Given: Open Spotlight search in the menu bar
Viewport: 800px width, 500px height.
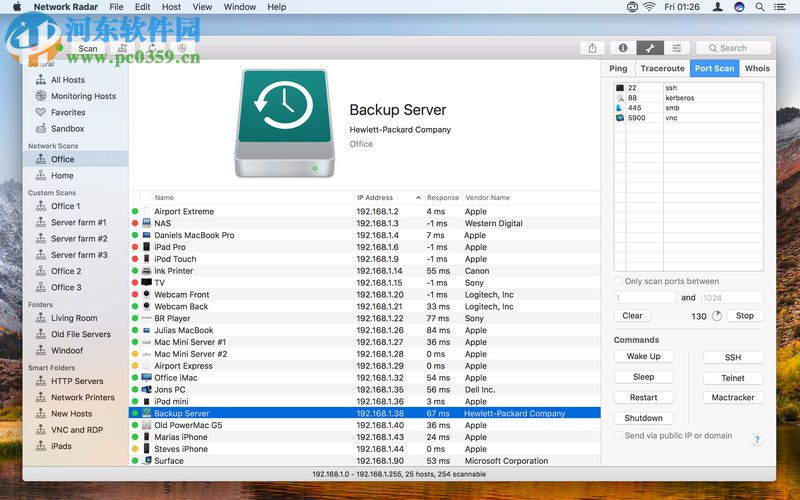Looking at the screenshot, I should click(760, 7).
